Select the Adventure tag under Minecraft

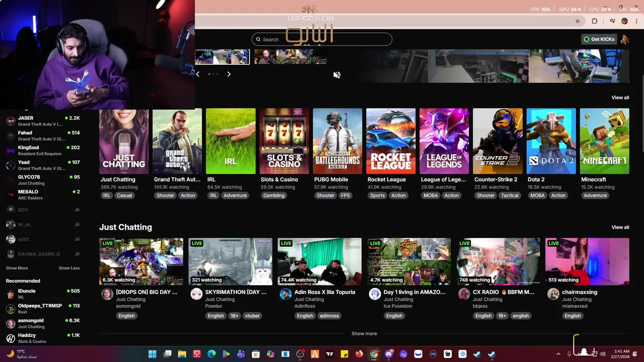tap(595, 196)
